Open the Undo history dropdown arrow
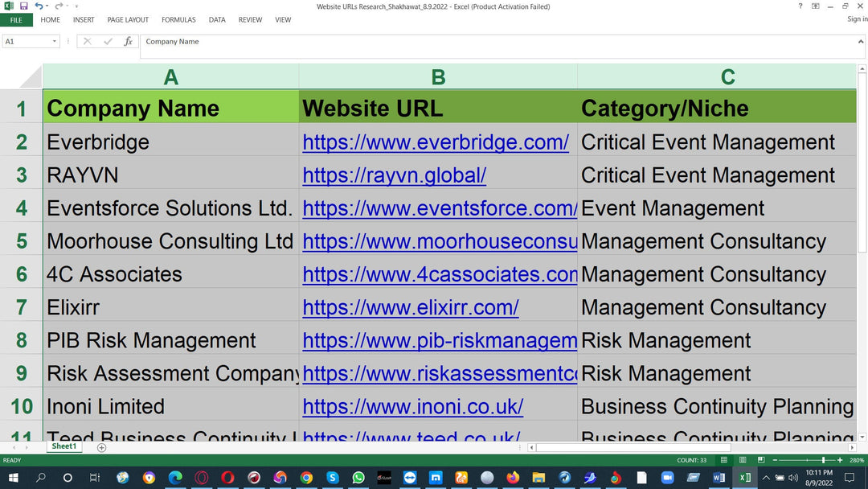 [47, 6]
